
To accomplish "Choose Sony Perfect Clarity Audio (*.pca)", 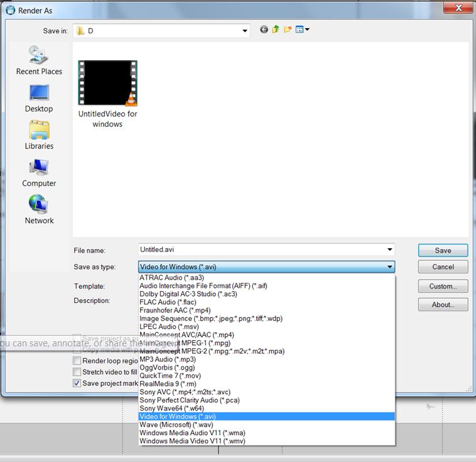I will (x=267, y=400).
